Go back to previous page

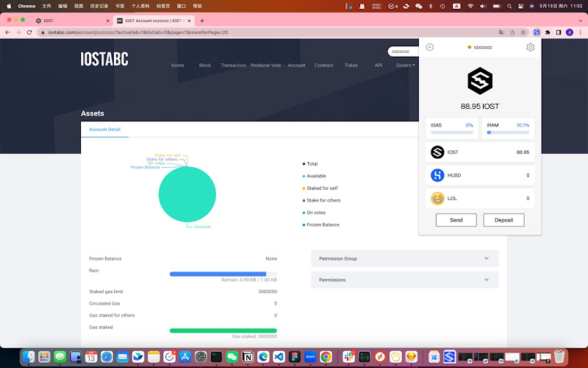(7, 32)
